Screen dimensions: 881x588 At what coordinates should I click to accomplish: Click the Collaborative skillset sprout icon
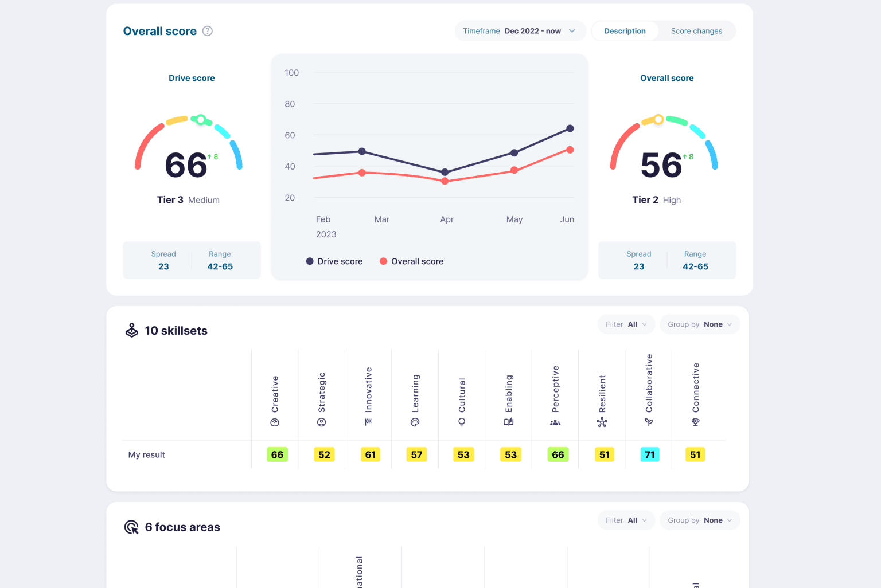click(649, 422)
